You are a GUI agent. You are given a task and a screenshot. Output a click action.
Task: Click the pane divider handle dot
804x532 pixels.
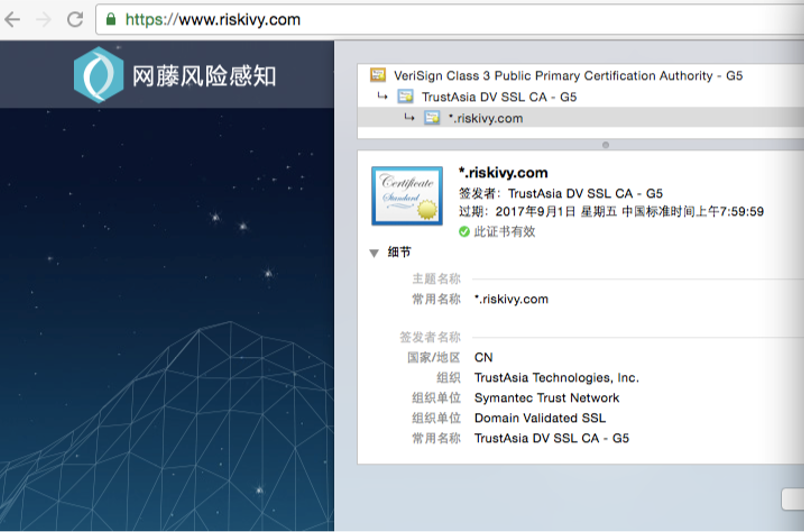(604, 145)
